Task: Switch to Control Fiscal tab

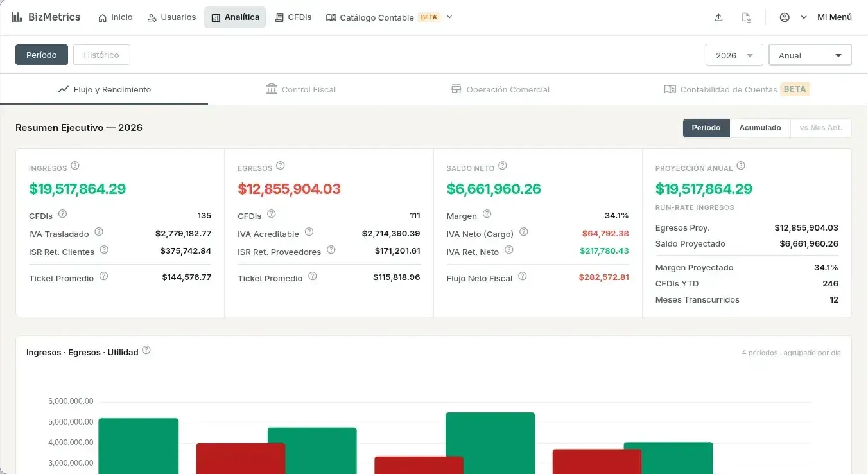Action: click(301, 89)
